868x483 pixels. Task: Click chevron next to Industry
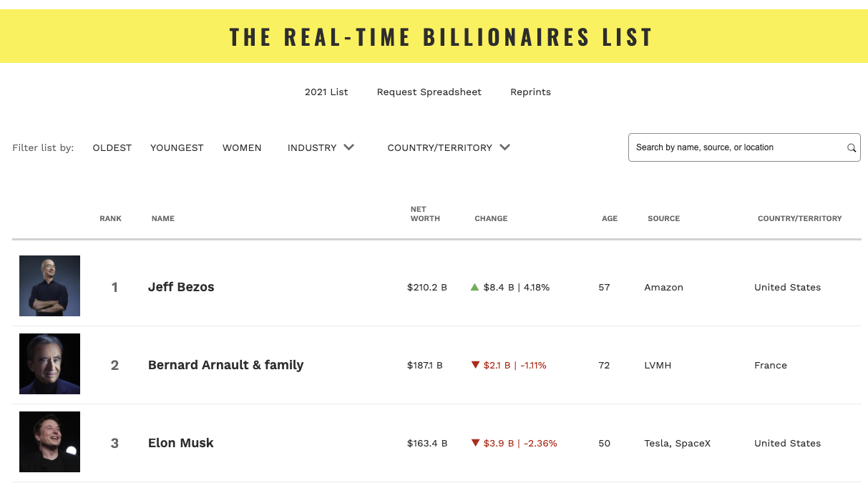[349, 147]
